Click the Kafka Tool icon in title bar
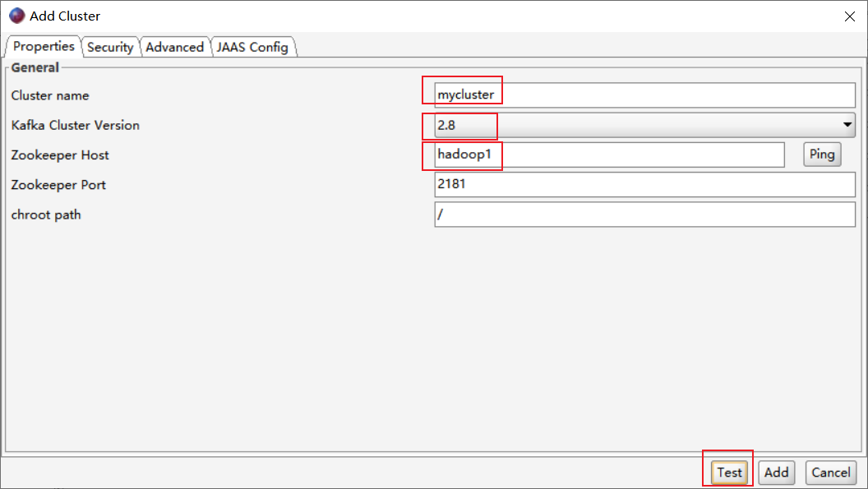The width and height of the screenshot is (868, 489). pos(16,16)
